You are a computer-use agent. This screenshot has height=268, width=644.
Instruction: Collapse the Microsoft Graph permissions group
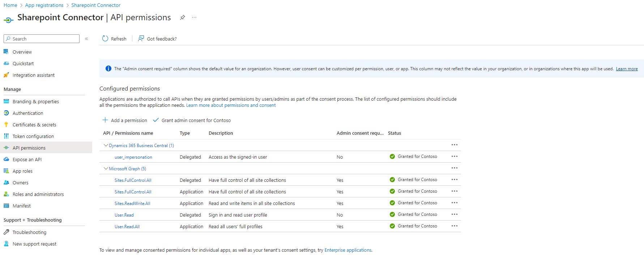pyautogui.click(x=106, y=168)
